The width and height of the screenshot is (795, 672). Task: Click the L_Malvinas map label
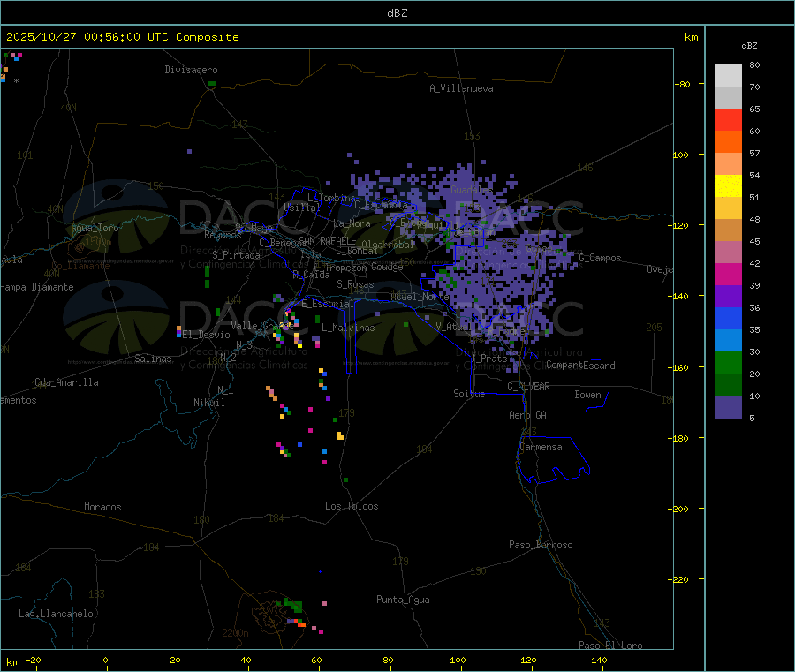coord(348,328)
